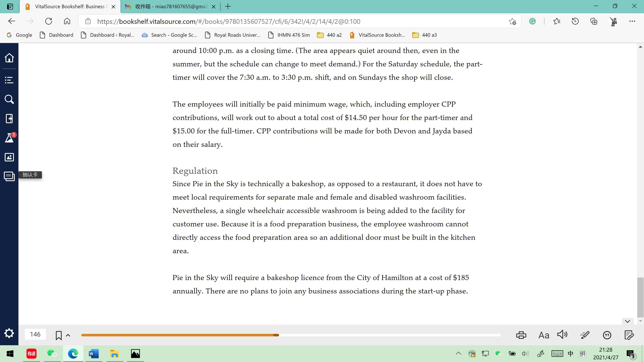The height and width of the screenshot is (362, 644).
Task: Open the citation quote icon
Action: tap(607, 335)
